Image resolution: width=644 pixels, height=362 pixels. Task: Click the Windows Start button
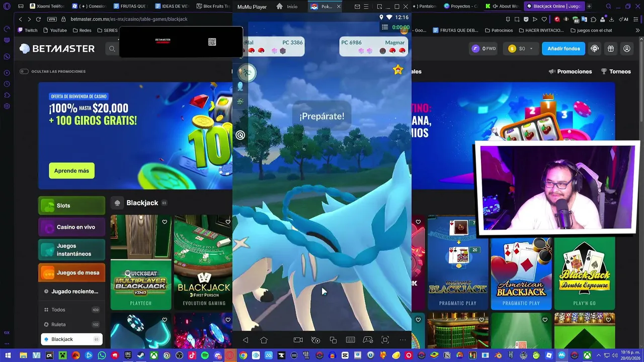tap(8, 355)
